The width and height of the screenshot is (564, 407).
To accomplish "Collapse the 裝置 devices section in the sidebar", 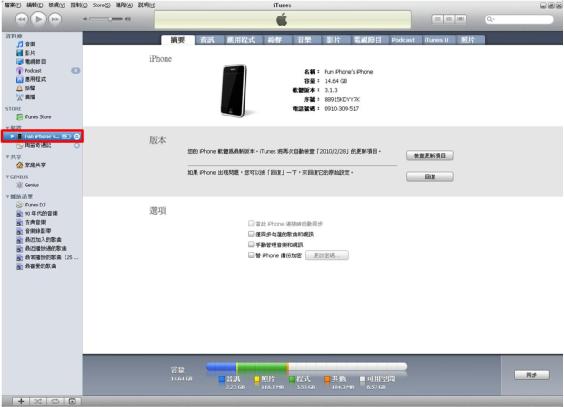I will (x=8, y=128).
